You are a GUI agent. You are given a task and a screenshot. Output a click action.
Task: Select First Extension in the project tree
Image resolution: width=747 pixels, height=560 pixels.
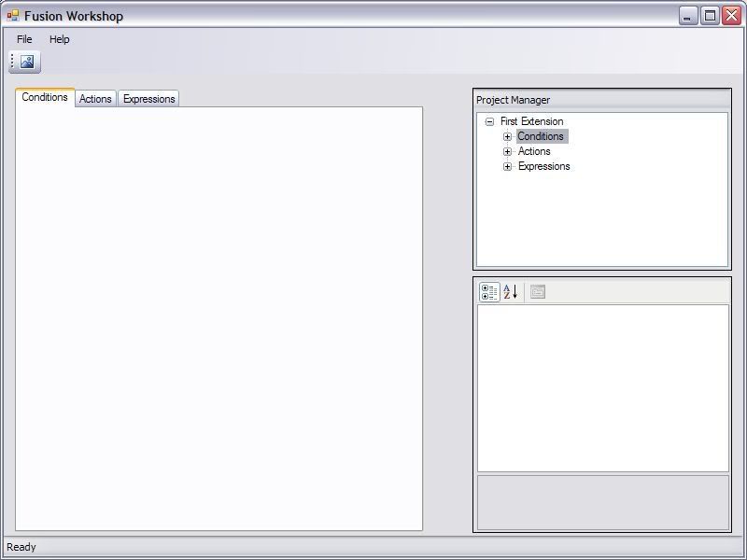[x=531, y=121]
